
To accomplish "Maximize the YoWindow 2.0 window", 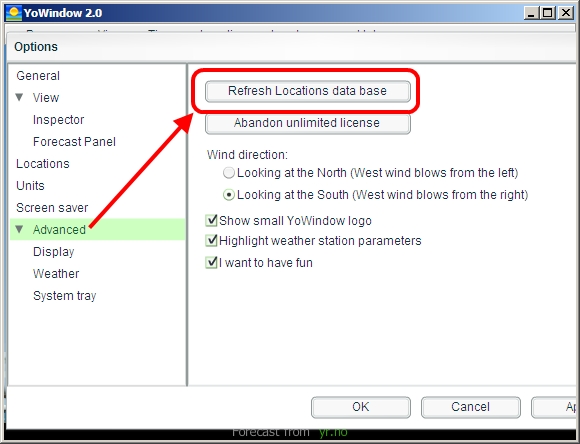I will [548, 13].
